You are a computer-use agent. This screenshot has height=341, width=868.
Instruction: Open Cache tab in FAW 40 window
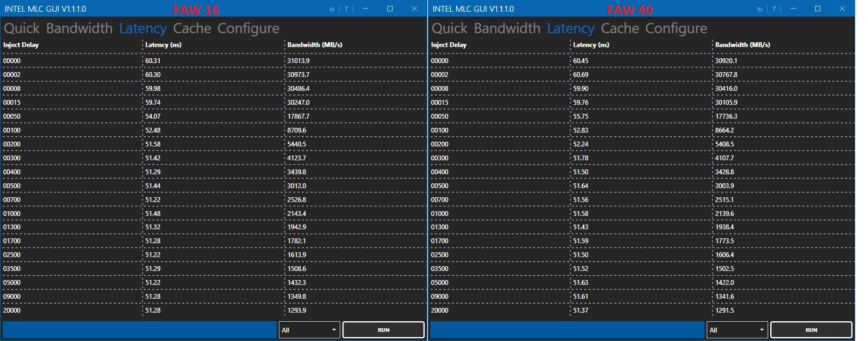click(x=620, y=28)
